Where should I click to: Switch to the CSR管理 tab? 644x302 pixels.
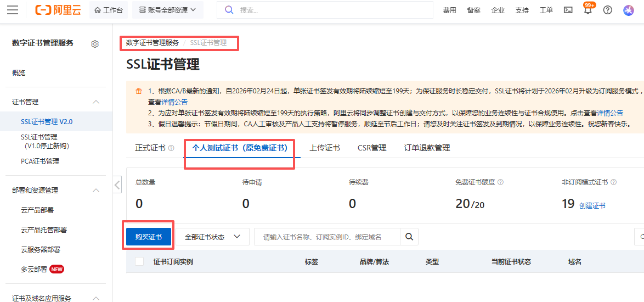(372, 148)
